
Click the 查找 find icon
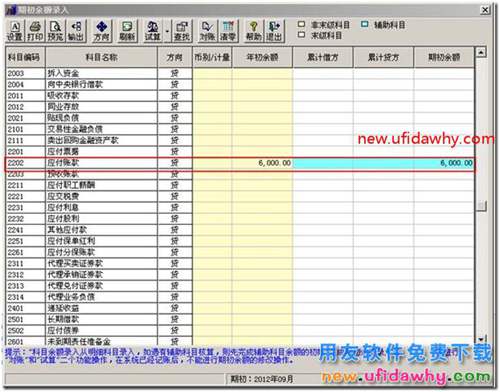click(182, 31)
